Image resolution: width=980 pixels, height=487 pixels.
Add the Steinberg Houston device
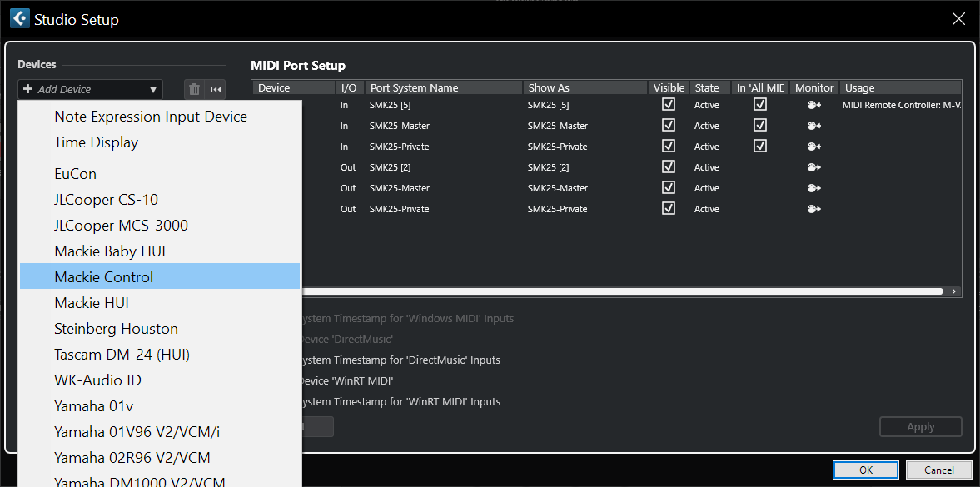pos(160,329)
